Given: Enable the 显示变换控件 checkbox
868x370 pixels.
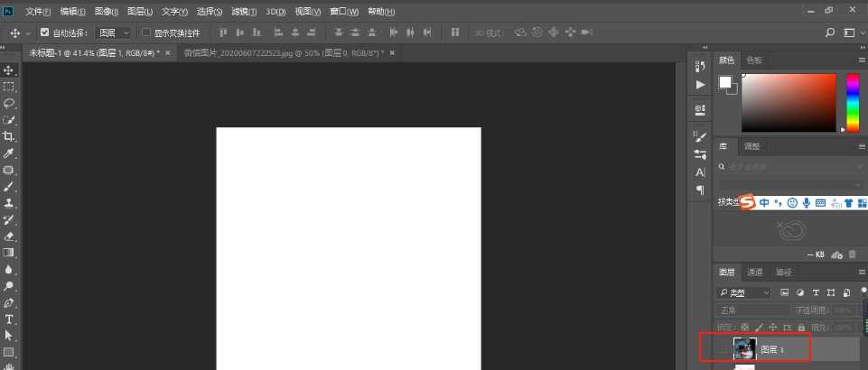Looking at the screenshot, I should (x=146, y=32).
